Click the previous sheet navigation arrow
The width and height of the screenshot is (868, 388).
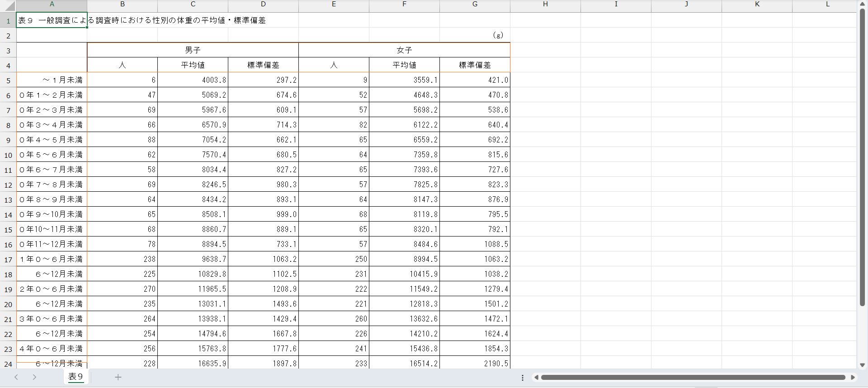tap(16, 377)
